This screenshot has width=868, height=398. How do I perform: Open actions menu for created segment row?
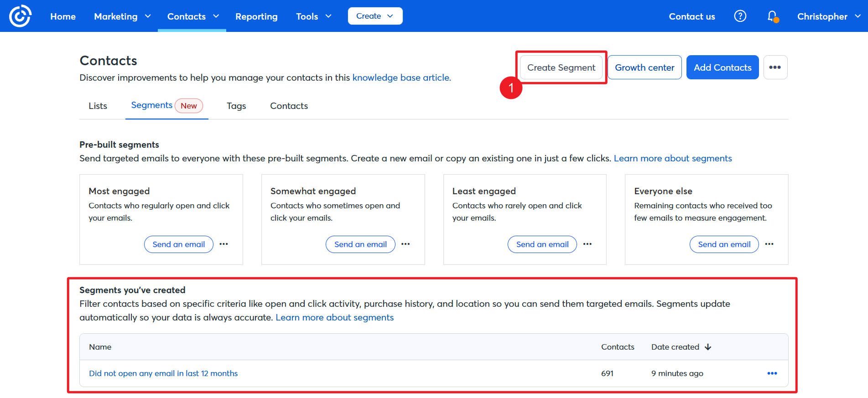point(772,373)
